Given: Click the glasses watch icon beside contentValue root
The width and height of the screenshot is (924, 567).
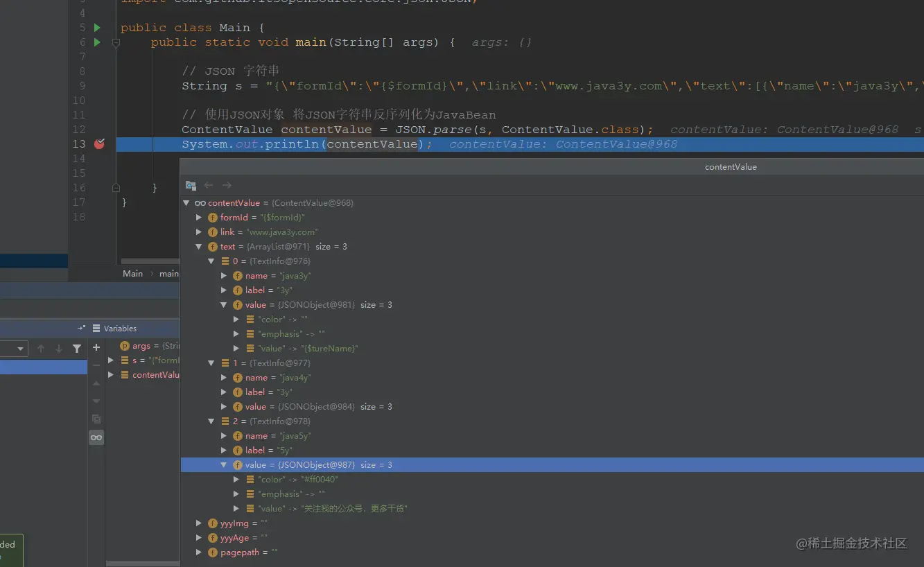Looking at the screenshot, I should (x=200, y=203).
